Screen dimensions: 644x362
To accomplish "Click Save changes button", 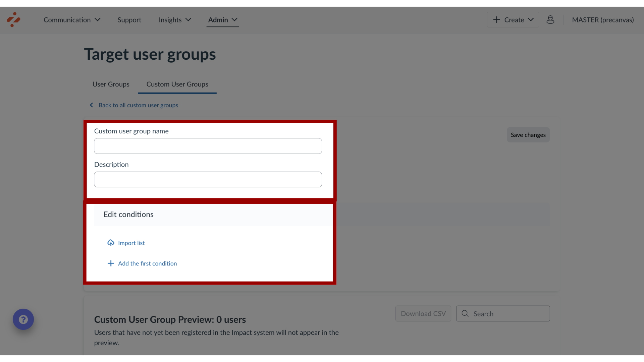I will pyautogui.click(x=528, y=134).
